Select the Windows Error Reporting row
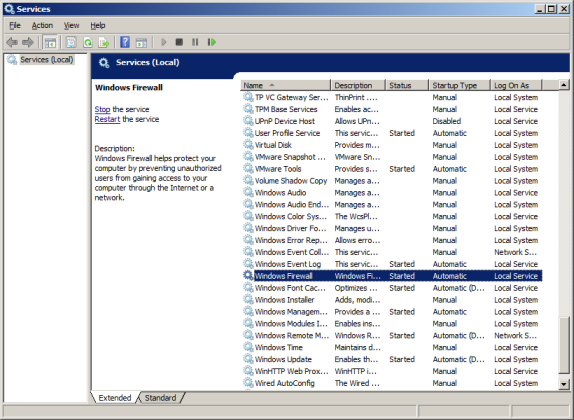The width and height of the screenshot is (574, 420). [392, 240]
